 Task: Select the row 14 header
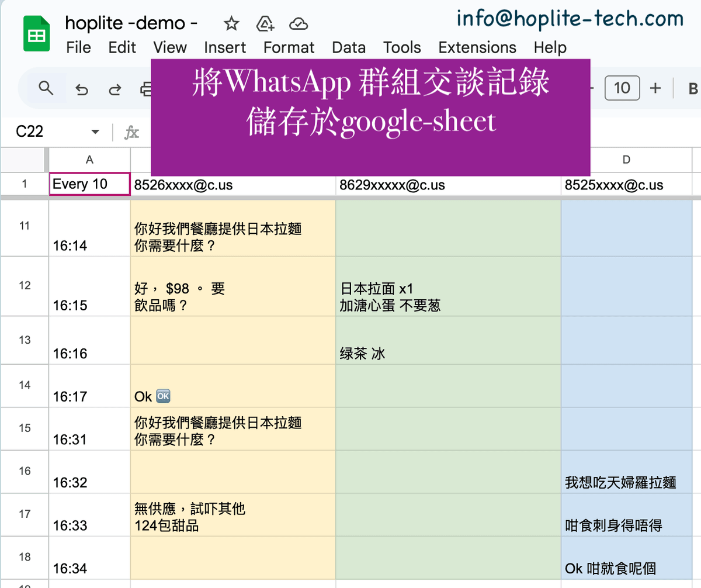tap(25, 385)
